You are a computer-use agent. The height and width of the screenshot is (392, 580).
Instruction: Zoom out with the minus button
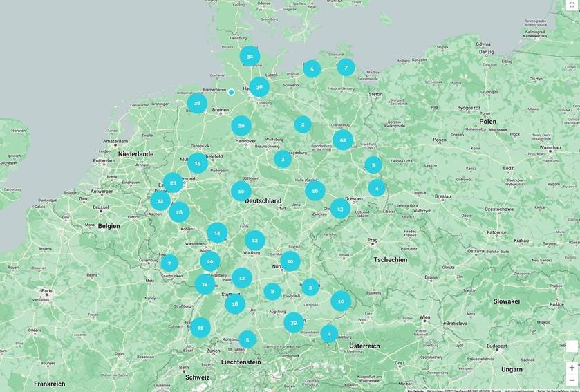[572, 380]
